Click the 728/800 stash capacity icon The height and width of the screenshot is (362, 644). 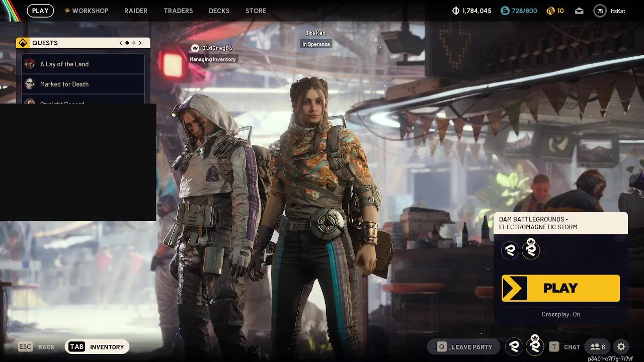point(505,11)
